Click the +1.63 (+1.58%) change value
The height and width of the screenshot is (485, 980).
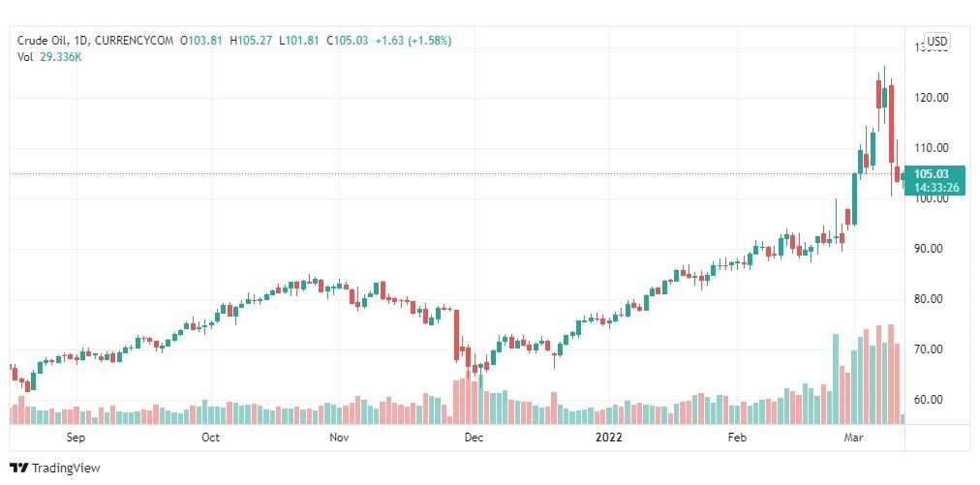[413, 41]
